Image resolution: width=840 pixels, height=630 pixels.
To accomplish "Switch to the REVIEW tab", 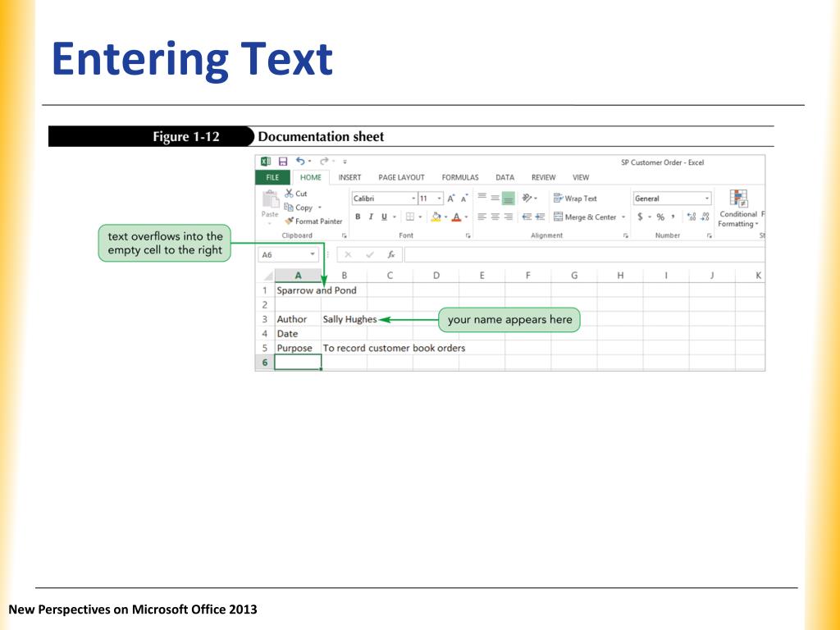I will pyautogui.click(x=543, y=177).
